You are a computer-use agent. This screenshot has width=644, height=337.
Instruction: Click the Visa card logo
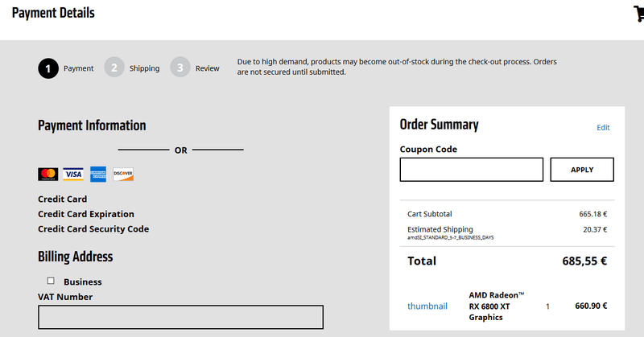click(73, 174)
